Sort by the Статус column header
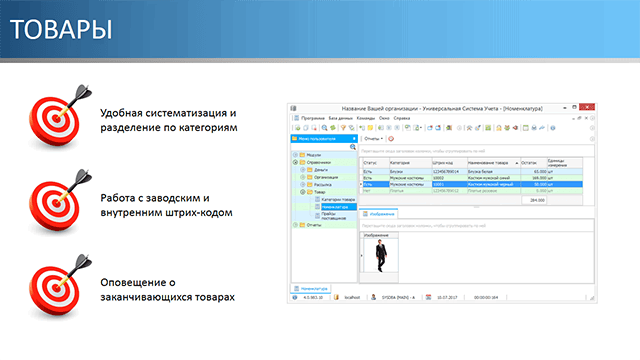The image size is (640, 360). (375, 163)
